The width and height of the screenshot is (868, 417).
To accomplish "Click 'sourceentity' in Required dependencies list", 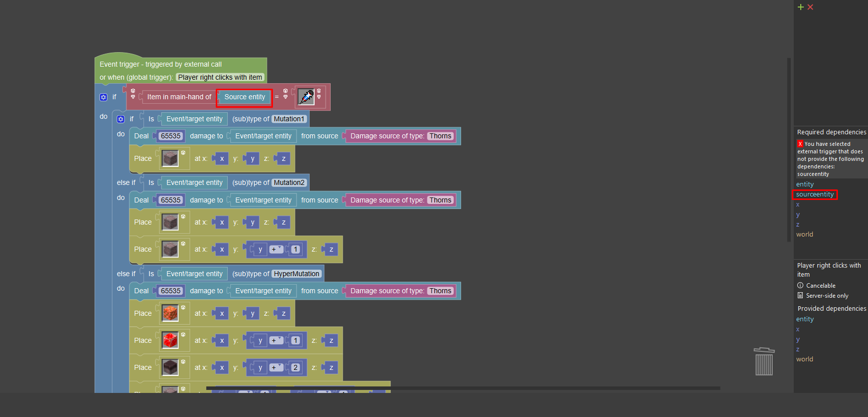I will point(815,194).
